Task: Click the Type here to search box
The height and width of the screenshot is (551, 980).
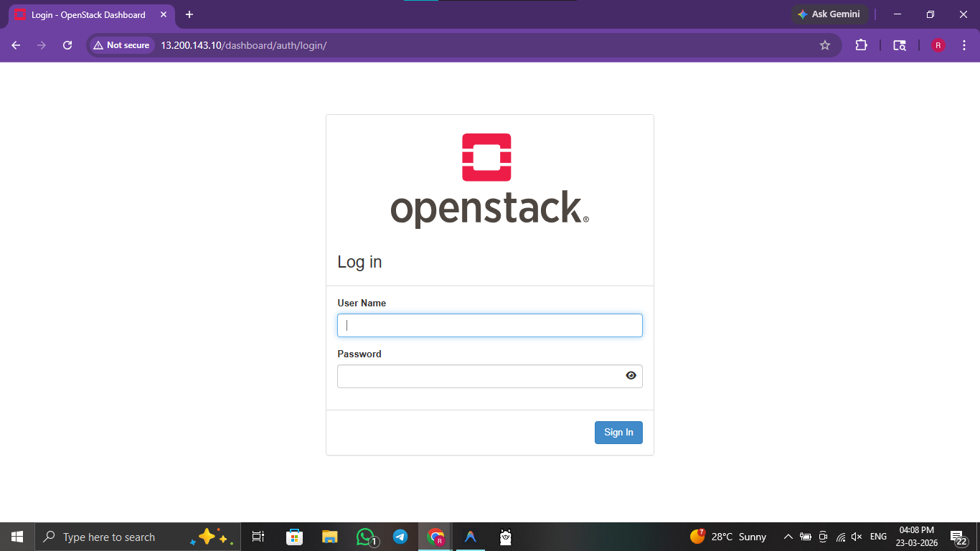Action: click(x=138, y=537)
